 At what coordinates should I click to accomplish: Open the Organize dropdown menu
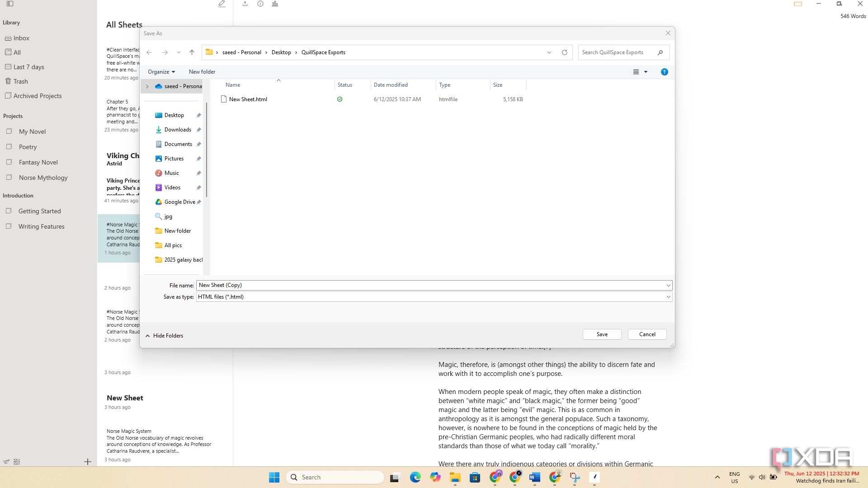pos(161,72)
